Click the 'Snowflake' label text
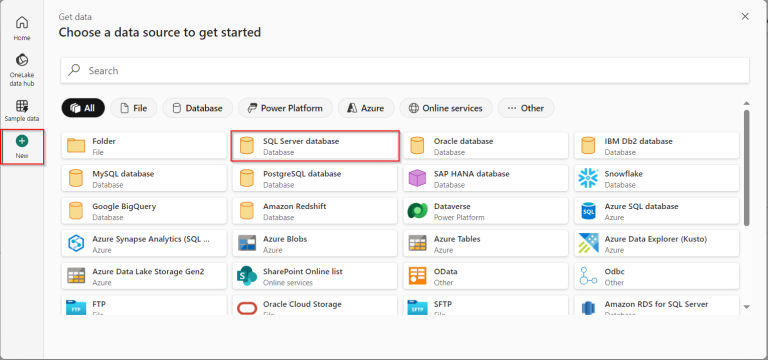Image resolution: width=768 pixels, height=360 pixels. point(624,174)
